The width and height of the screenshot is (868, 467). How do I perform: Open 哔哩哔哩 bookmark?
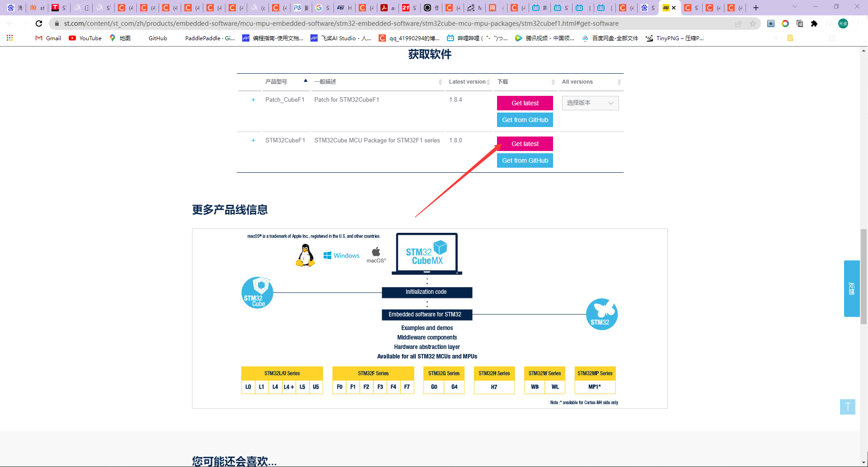click(477, 38)
